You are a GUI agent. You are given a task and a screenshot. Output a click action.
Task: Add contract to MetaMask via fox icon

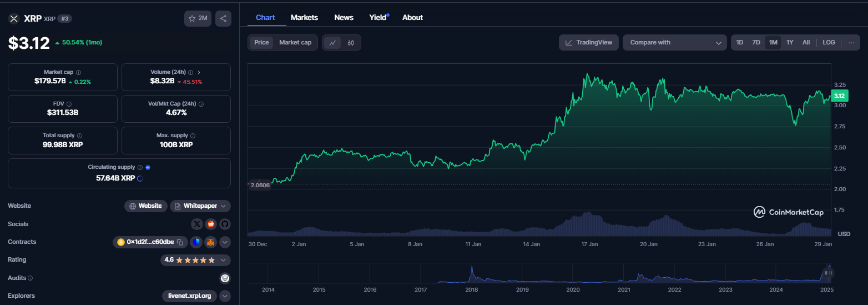pos(211,242)
